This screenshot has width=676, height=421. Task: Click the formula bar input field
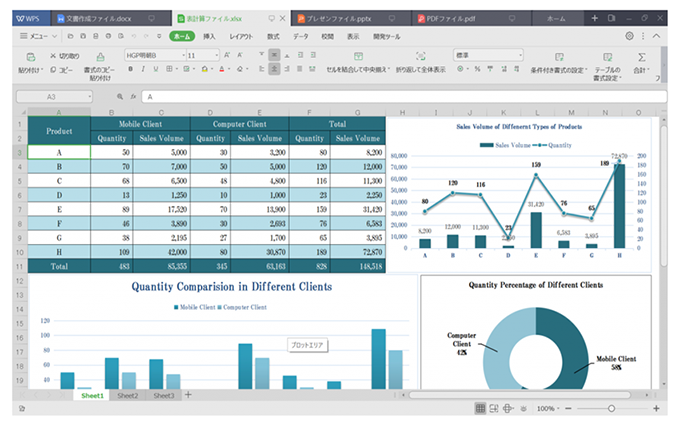tap(400, 97)
